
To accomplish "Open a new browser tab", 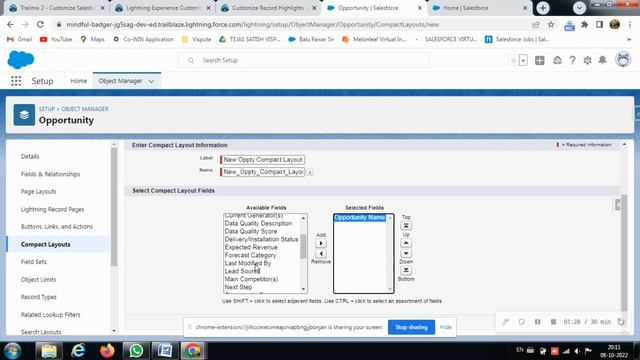I will (x=542, y=8).
